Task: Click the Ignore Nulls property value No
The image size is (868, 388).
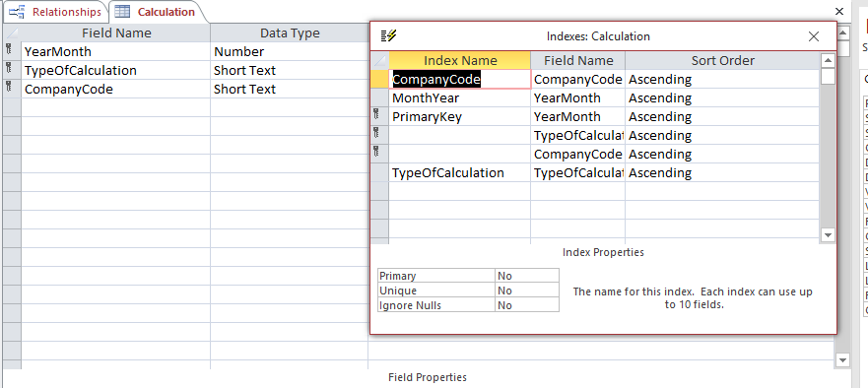Action: tap(527, 305)
